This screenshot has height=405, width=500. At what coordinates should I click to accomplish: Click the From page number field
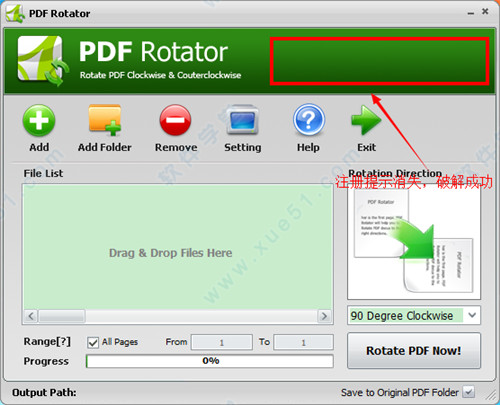[x=222, y=342]
